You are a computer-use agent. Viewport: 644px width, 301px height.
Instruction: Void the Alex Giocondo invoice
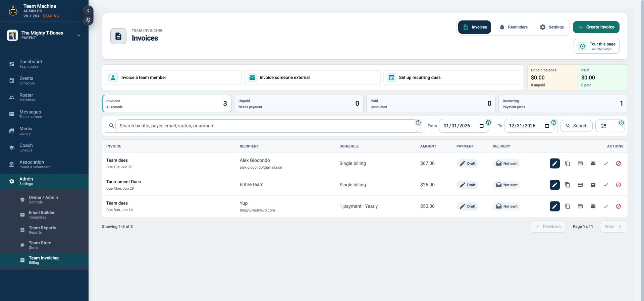(x=618, y=163)
